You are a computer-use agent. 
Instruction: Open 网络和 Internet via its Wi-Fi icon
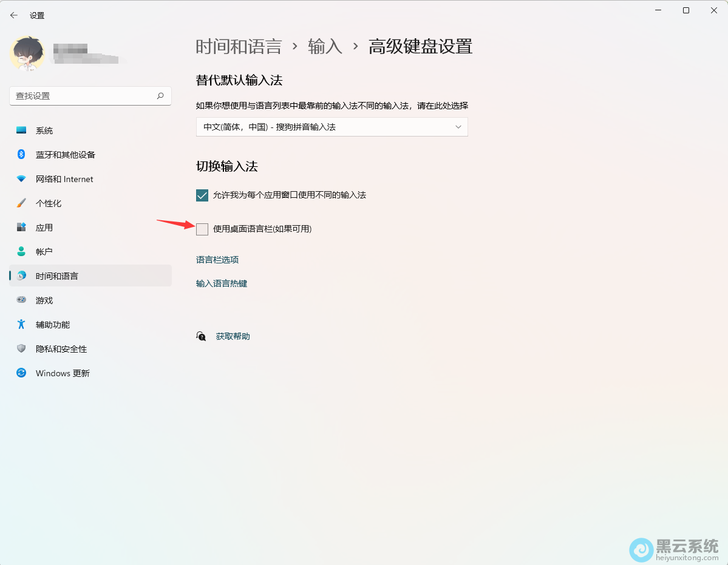(x=21, y=179)
